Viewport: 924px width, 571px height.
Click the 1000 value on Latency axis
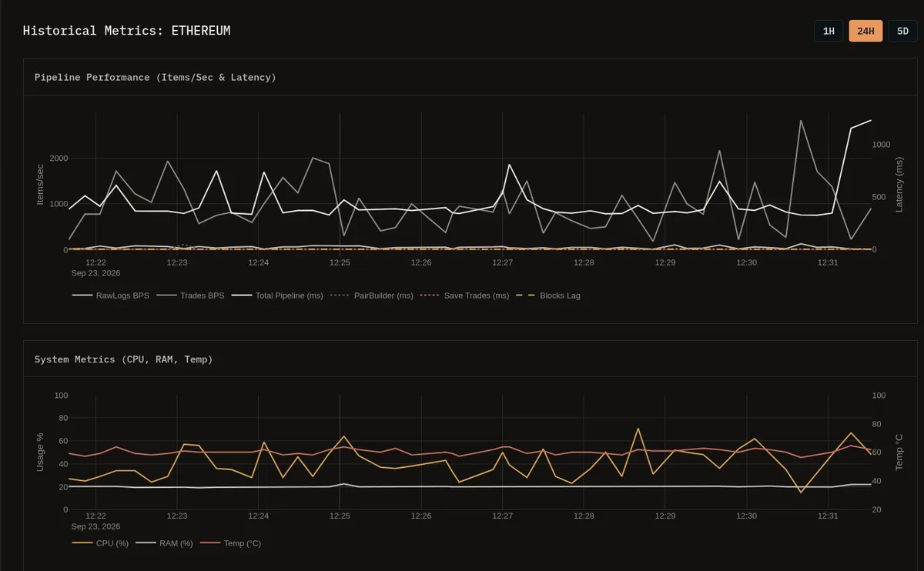click(882, 145)
